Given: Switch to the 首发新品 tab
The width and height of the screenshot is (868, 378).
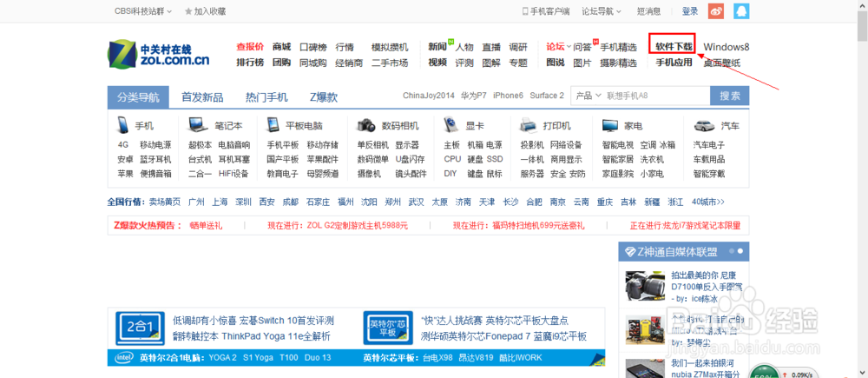Looking at the screenshot, I should [x=202, y=97].
